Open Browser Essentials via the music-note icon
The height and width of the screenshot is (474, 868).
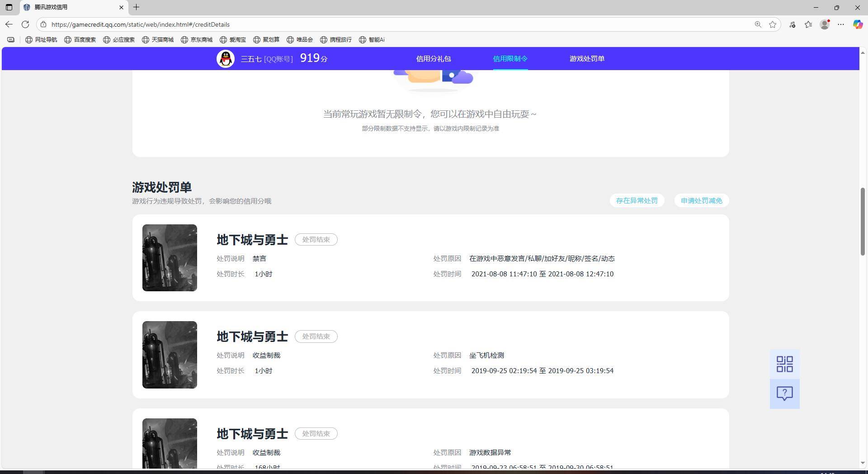792,24
